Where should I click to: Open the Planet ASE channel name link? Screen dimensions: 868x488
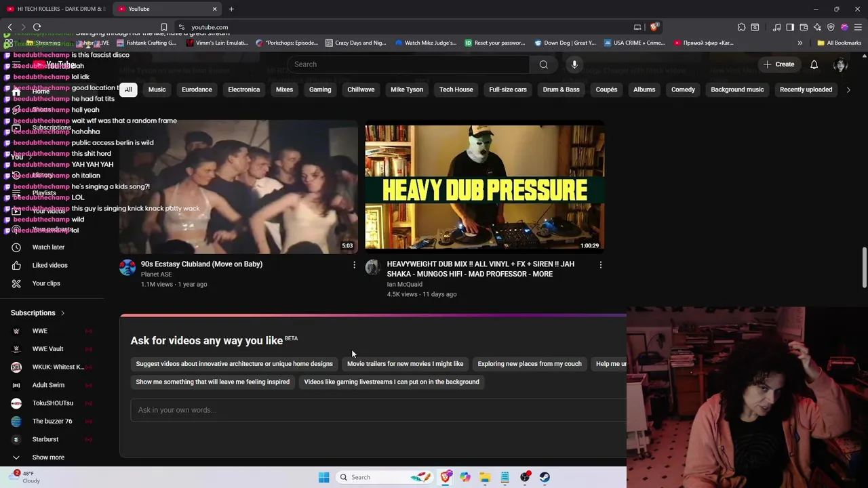click(x=156, y=274)
